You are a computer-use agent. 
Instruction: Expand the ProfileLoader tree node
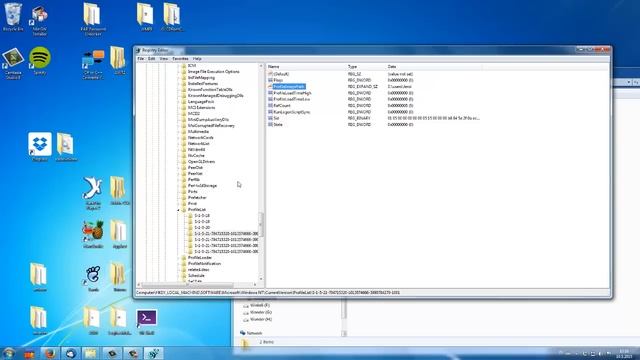179,258
